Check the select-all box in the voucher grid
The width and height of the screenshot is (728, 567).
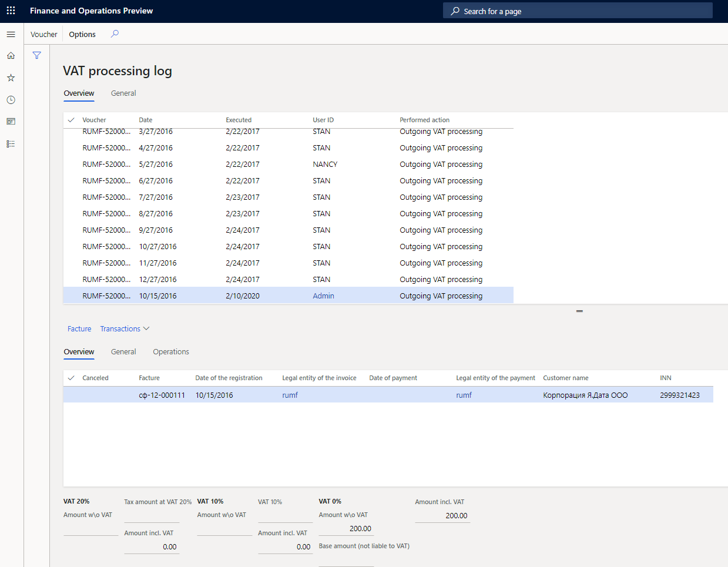[71, 120]
